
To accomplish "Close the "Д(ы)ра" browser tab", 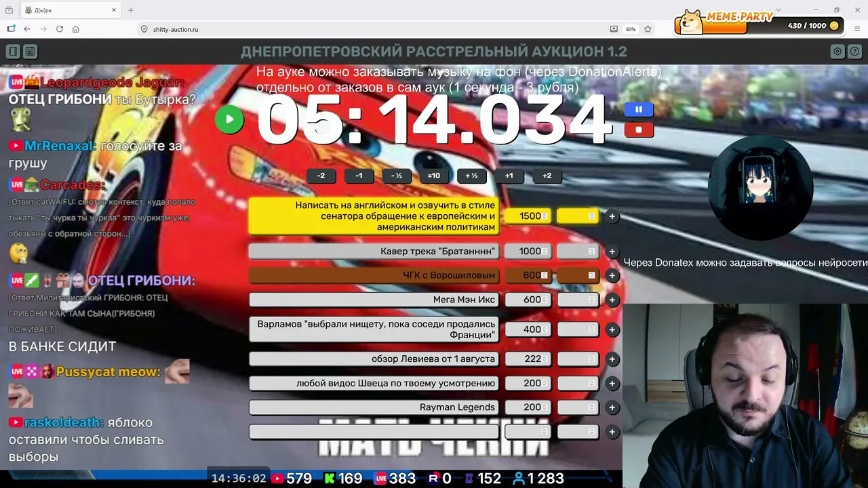I will tap(114, 10).
